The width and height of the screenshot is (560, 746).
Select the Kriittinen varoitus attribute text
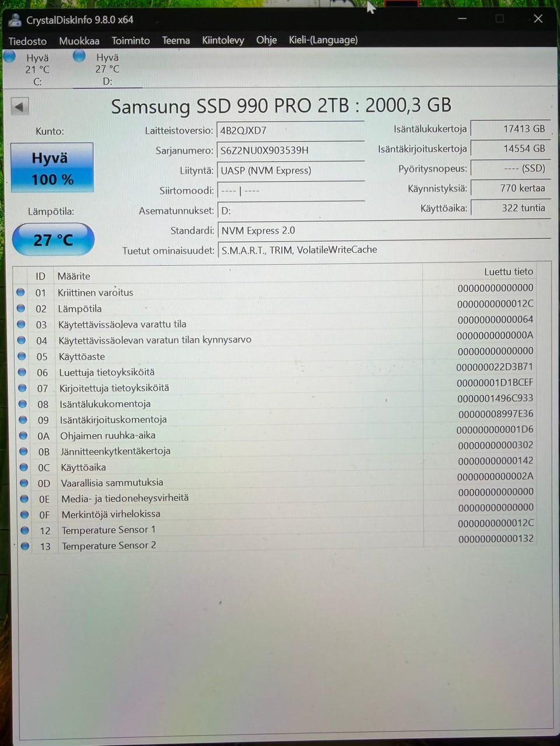pyautogui.click(x=95, y=292)
